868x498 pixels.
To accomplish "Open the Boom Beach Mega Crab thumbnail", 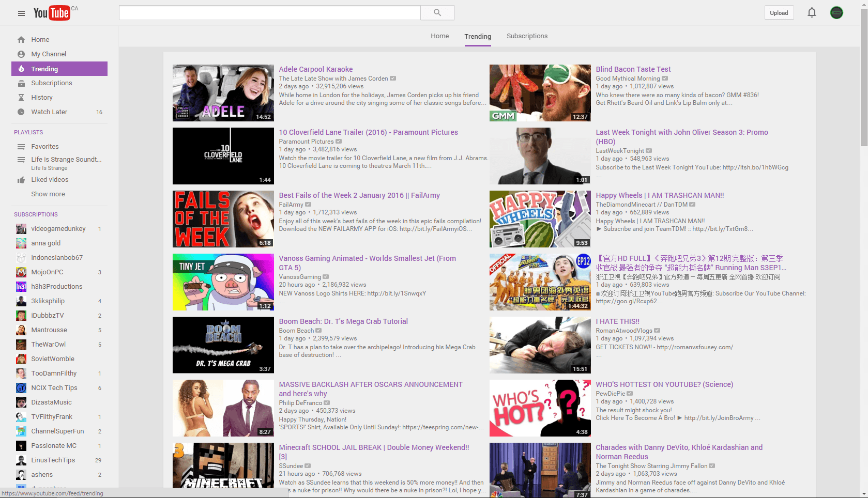I will [223, 345].
